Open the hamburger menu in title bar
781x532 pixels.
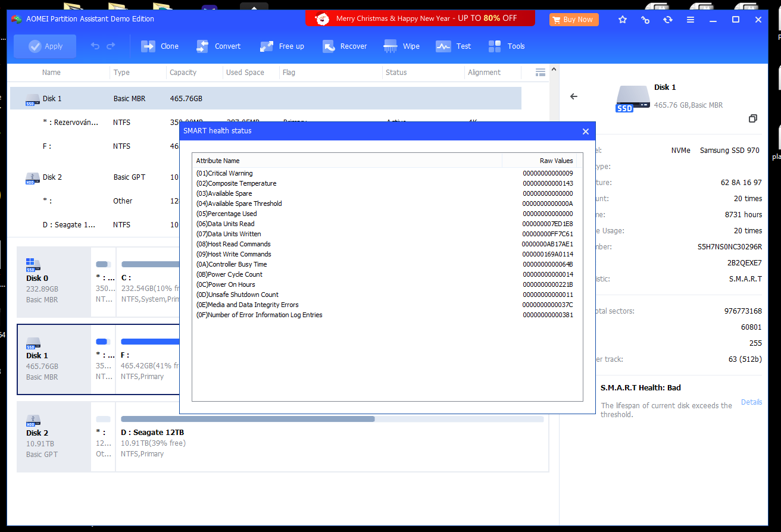(691, 20)
